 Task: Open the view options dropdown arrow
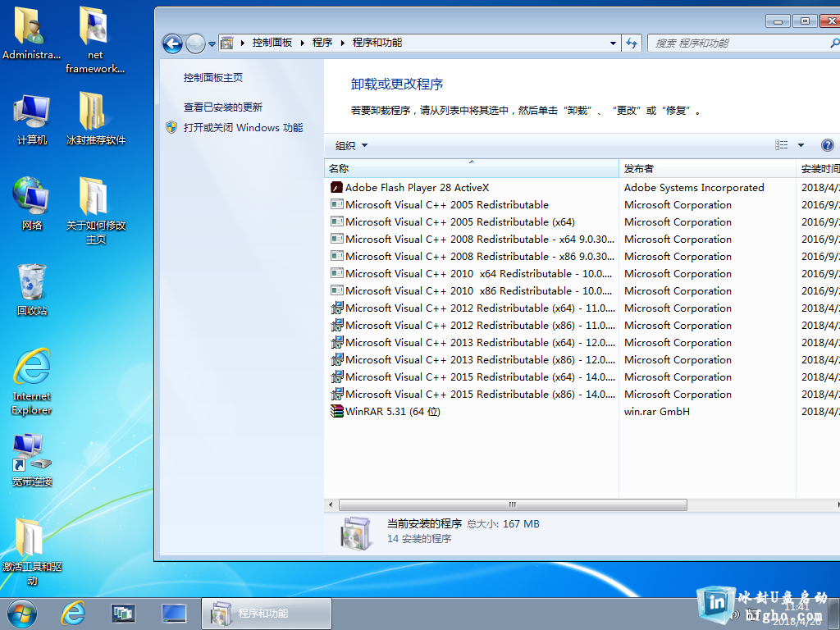coord(801,144)
